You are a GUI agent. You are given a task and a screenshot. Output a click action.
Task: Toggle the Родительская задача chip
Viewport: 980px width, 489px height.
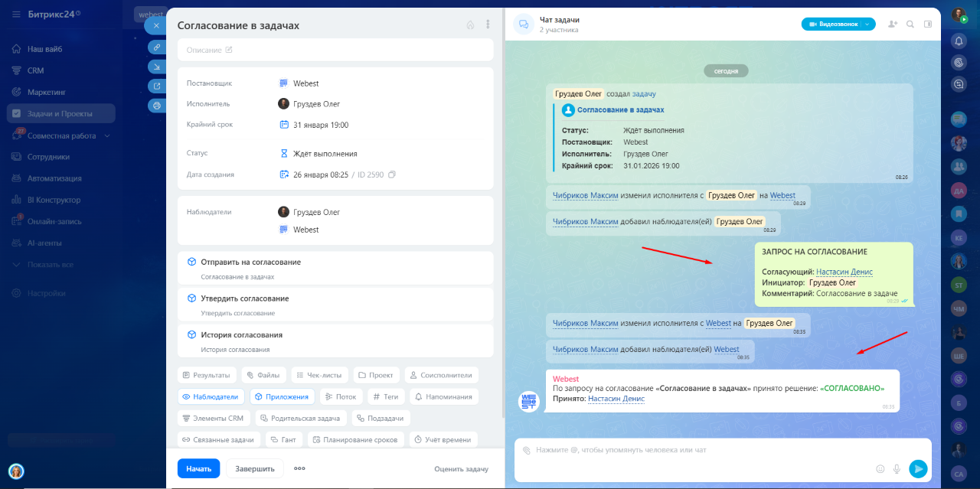[x=301, y=418]
